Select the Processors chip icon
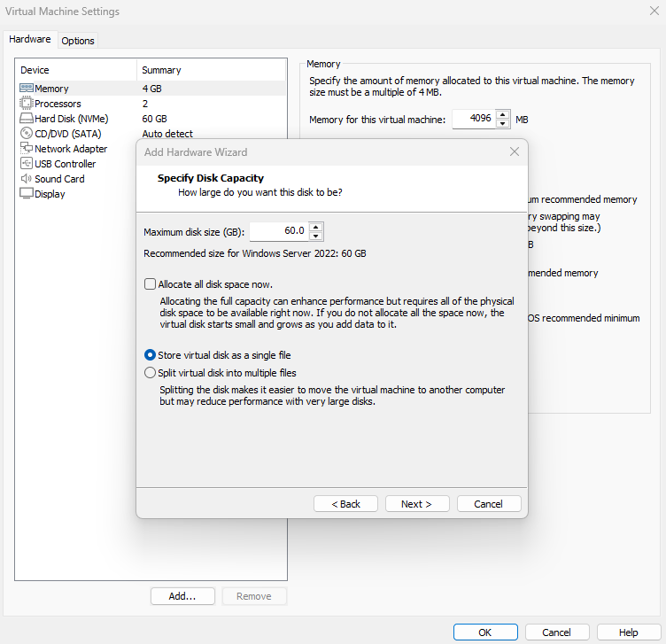 [26, 104]
